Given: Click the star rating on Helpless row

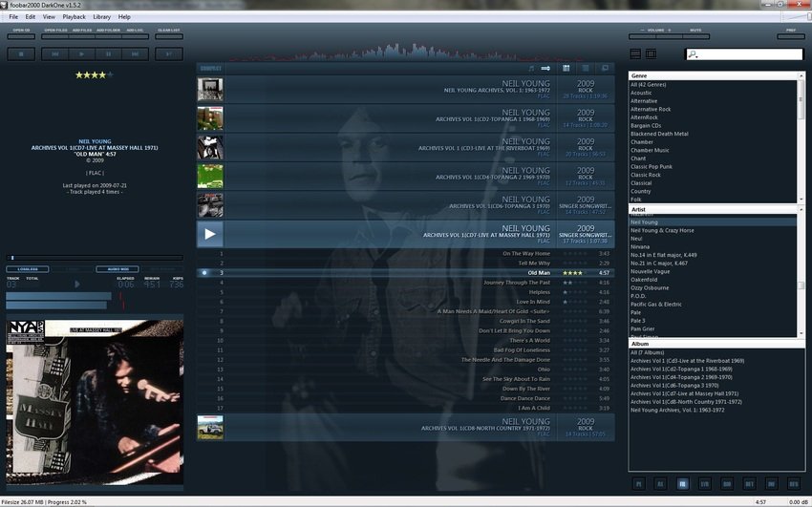Looking at the screenshot, I should click(x=575, y=292).
